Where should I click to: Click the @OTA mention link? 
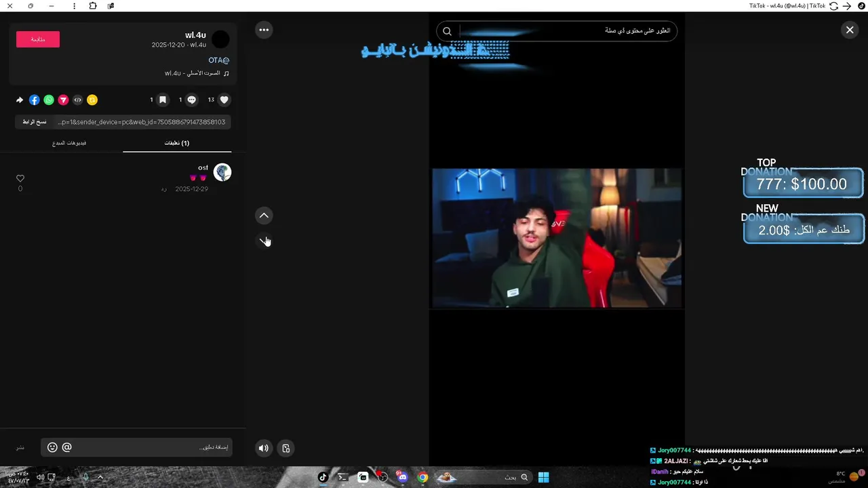(x=218, y=60)
